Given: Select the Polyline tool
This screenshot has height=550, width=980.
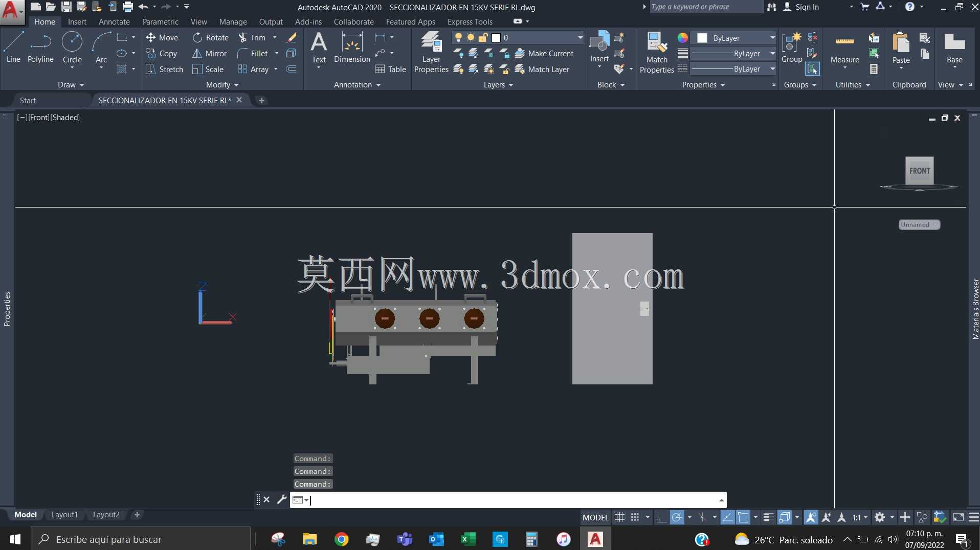Looking at the screenshot, I should pyautogui.click(x=40, y=48).
